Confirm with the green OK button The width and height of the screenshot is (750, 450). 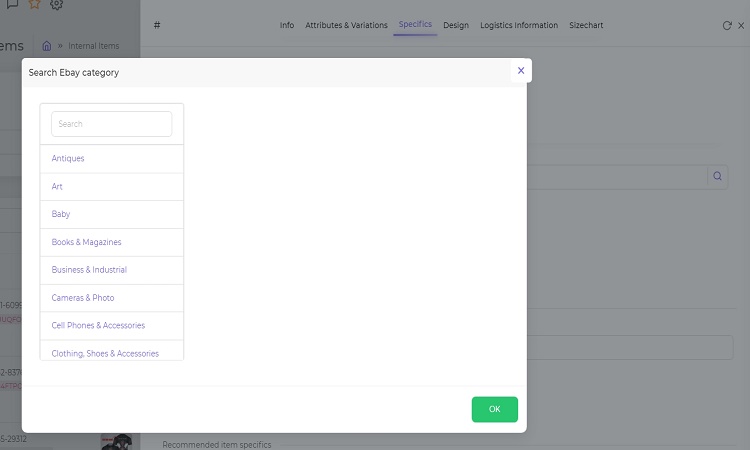tap(495, 409)
